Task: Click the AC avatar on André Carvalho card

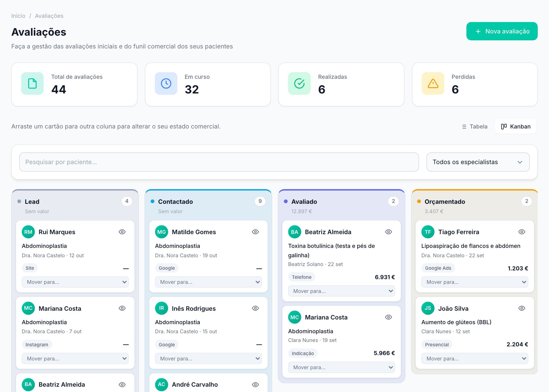Action: [161, 384]
